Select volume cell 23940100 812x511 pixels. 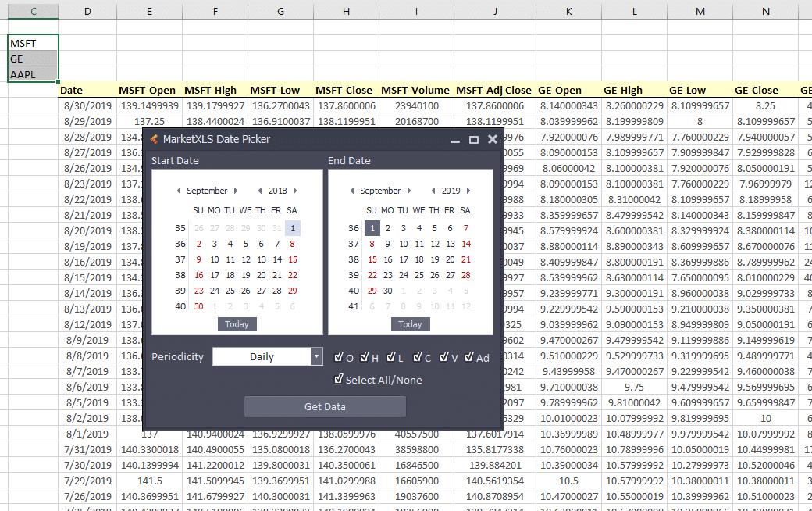tap(416, 105)
